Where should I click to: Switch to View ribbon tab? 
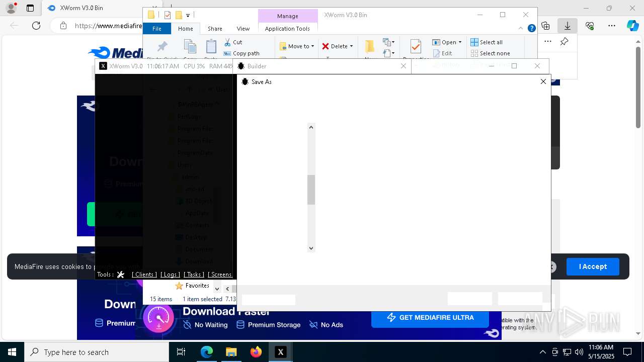[x=243, y=29]
